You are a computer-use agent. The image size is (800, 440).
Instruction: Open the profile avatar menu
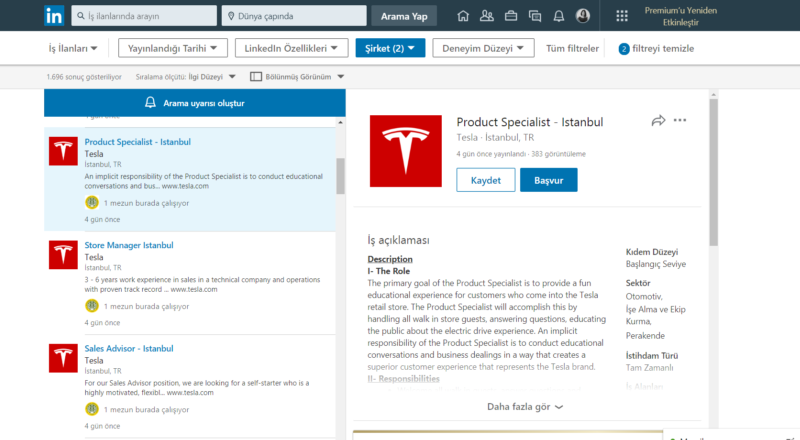pos(583,16)
